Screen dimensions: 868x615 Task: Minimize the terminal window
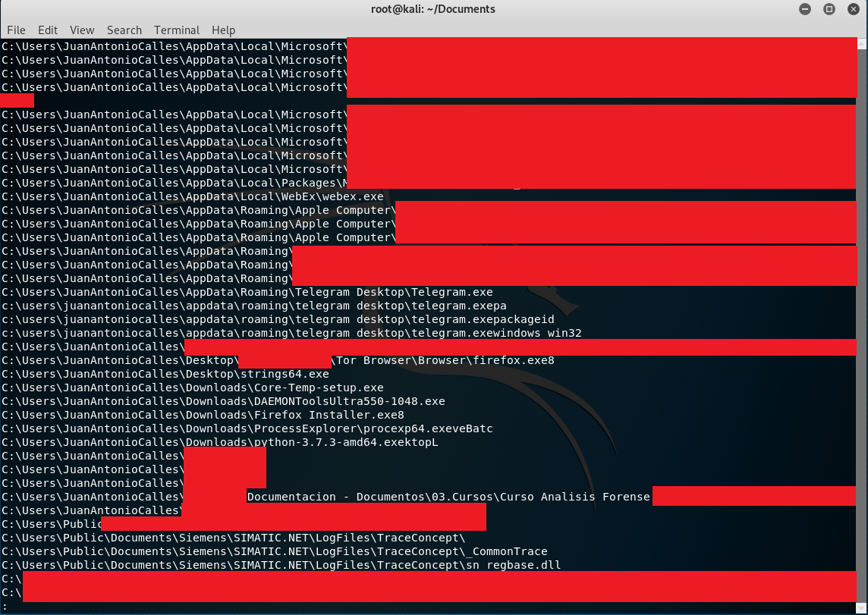pyautogui.click(x=805, y=9)
